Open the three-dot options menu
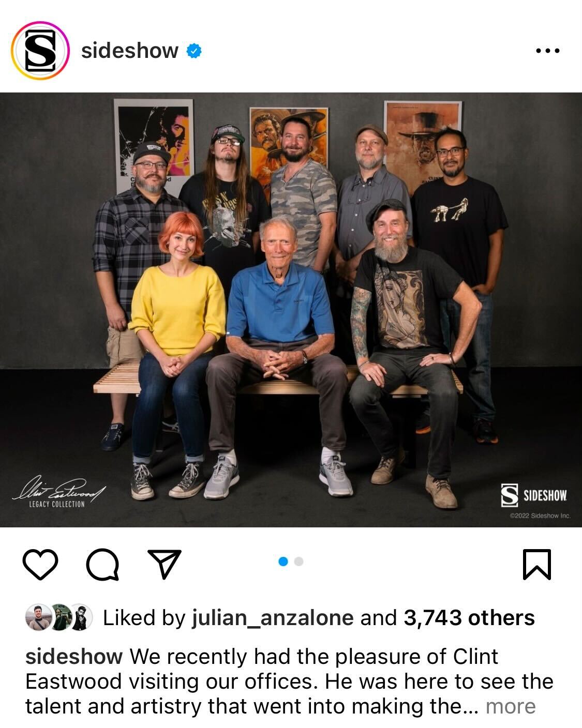The height and width of the screenshot is (728, 582). [x=547, y=51]
